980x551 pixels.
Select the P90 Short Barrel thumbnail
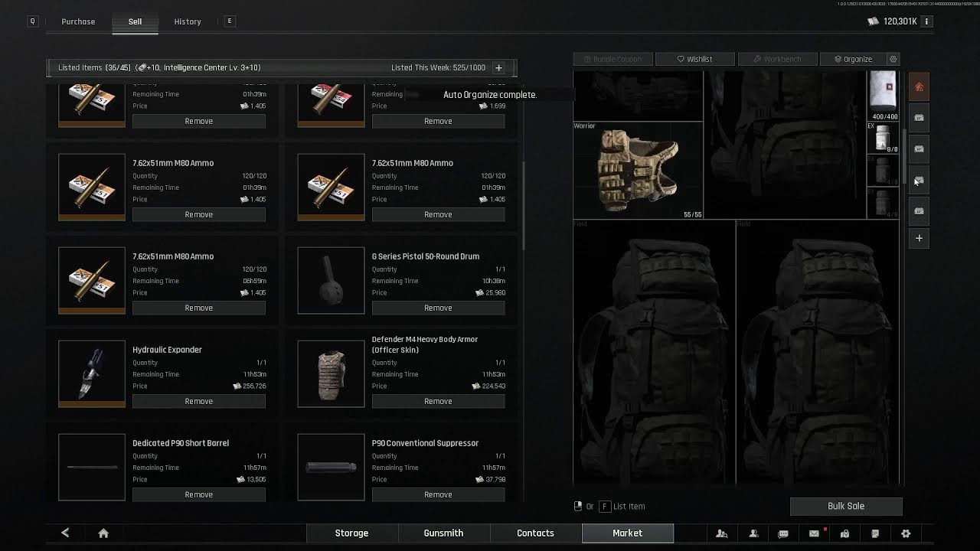click(92, 467)
